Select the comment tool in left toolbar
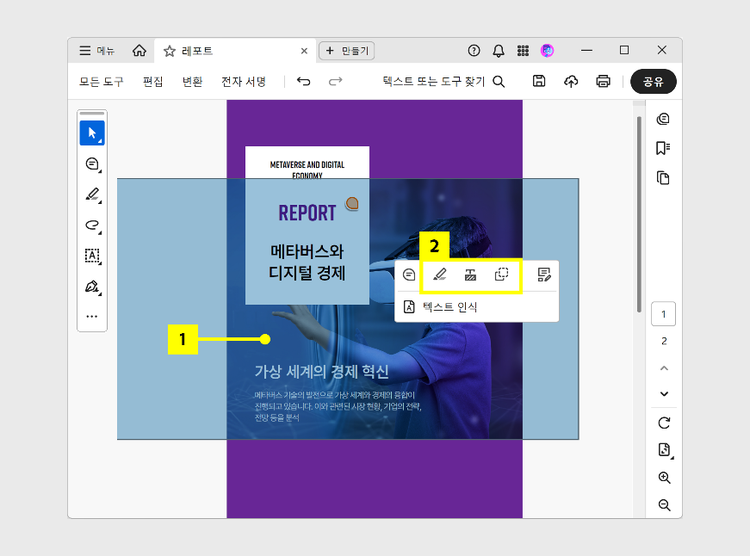This screenshot has height=556, width=750. coord(92,164)
